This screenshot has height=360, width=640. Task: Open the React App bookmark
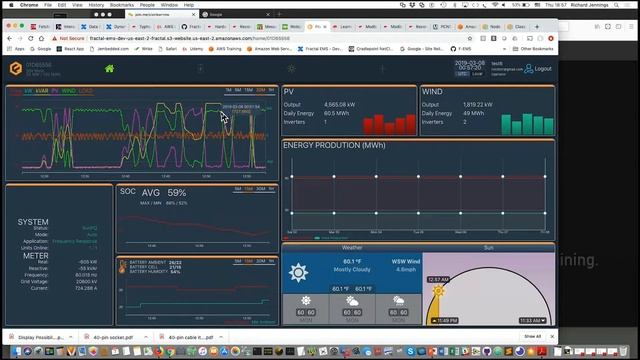coord(70,49)
